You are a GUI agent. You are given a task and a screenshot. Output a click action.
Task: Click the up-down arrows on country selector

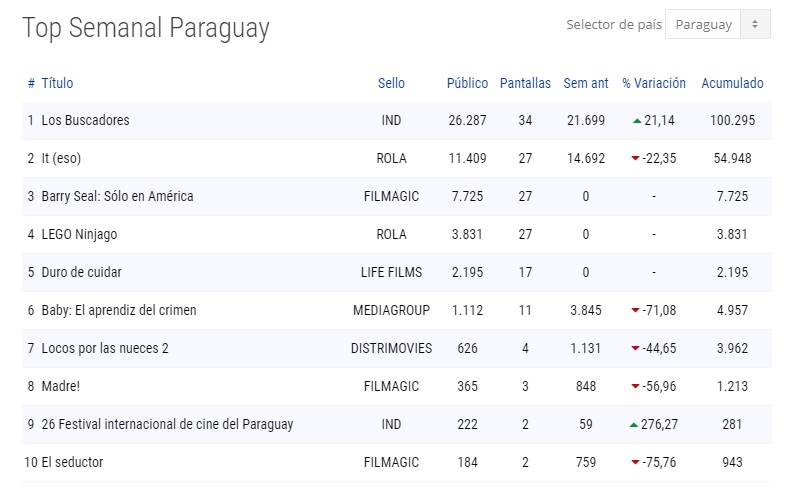click(x=755, y=25)
